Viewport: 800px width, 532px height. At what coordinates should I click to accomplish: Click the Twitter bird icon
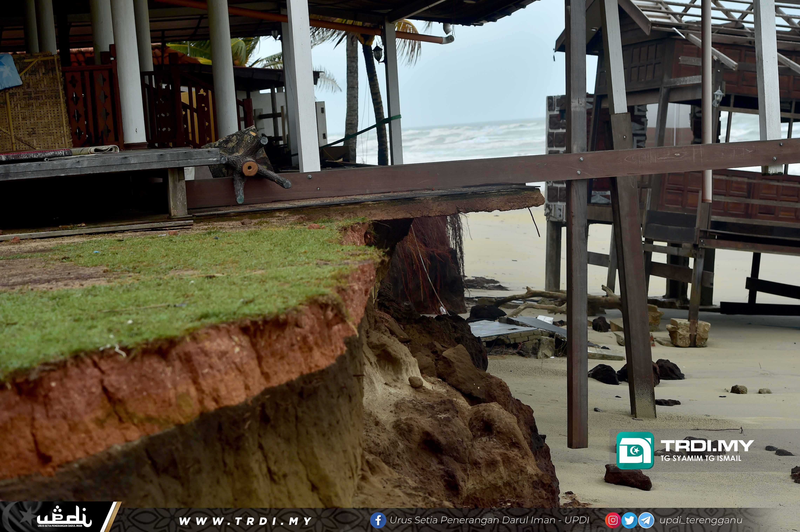(629, 520)
